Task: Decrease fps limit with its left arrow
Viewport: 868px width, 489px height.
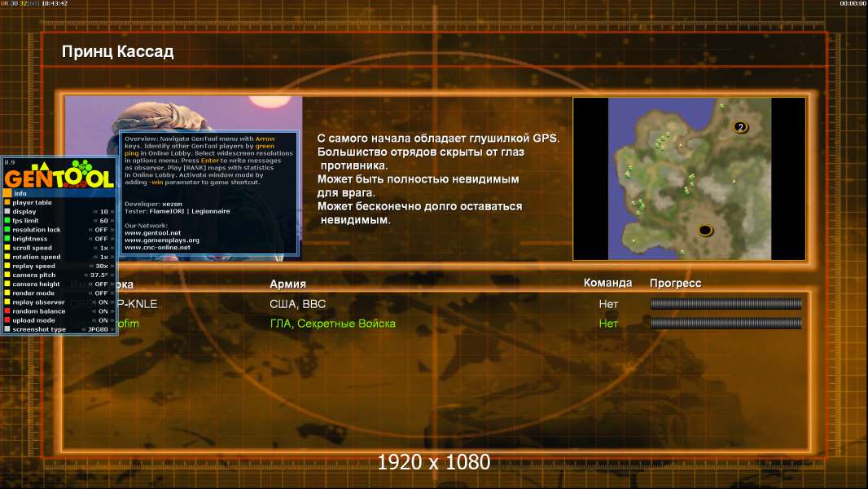Action: click(95, 220)
